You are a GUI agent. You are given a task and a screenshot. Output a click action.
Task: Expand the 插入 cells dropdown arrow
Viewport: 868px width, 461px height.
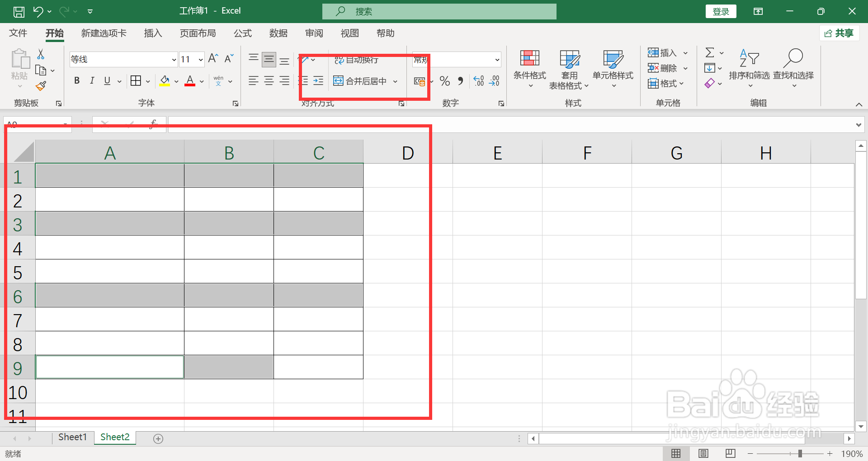(x=685, y=53)
